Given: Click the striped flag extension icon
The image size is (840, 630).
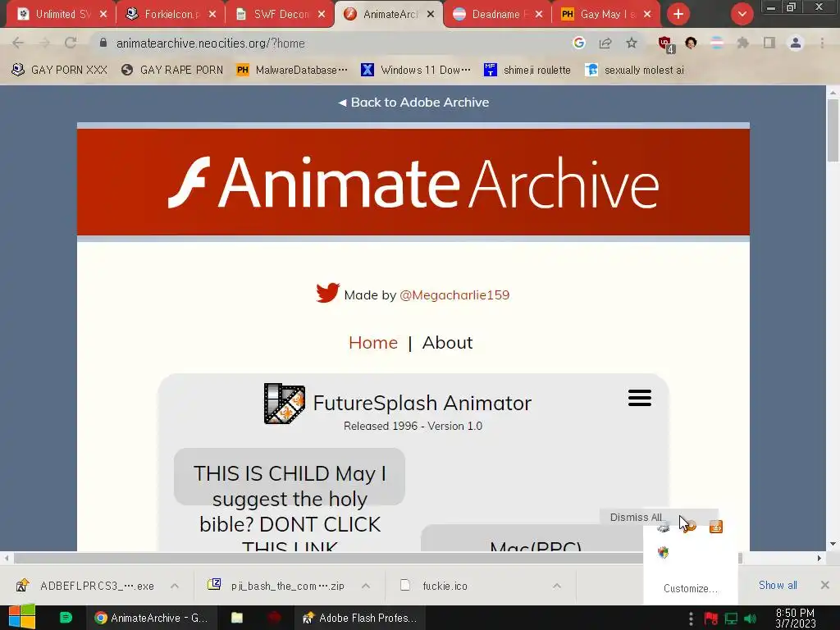Looking at the screenshot, I should pos(717,43).
